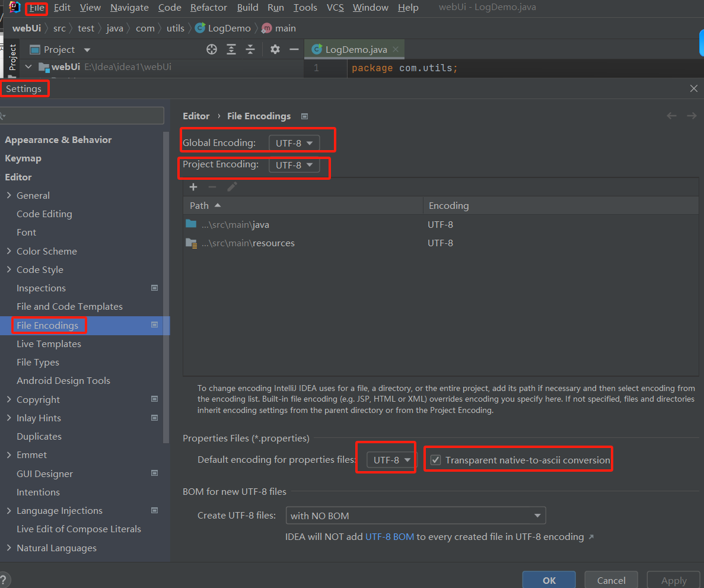Click the Settings search field

click(82, 116)
